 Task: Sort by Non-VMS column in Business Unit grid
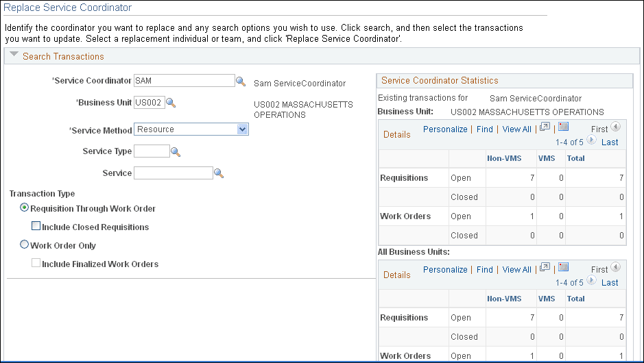(504, 158)
